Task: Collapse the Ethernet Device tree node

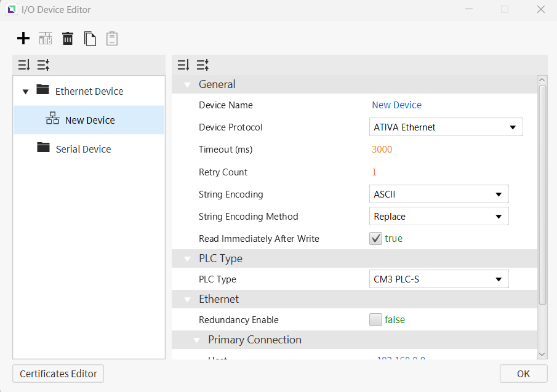Action: [x=25, y=92]
